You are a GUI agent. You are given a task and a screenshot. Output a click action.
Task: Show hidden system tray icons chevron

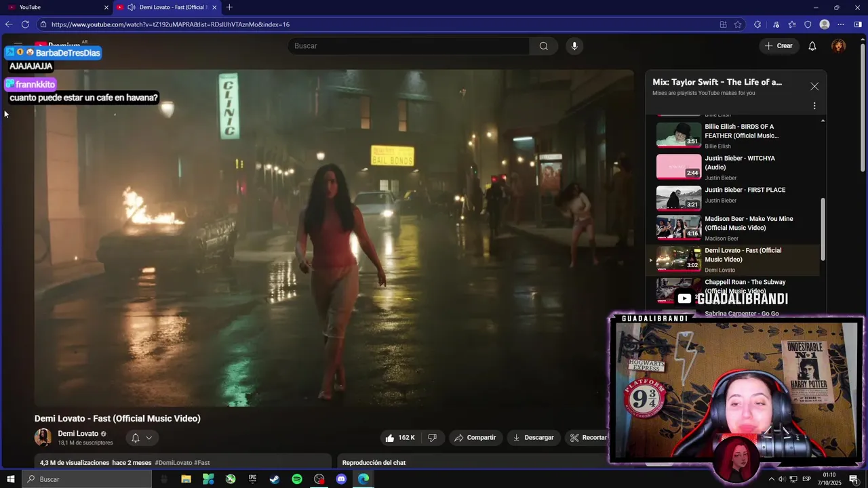coord(771,479)
